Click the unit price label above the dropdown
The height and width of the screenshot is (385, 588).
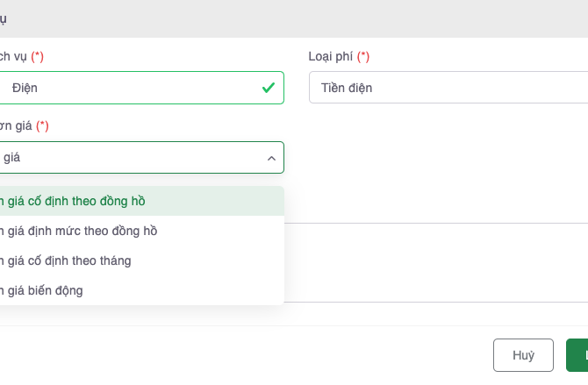click(x=16, y=125)
